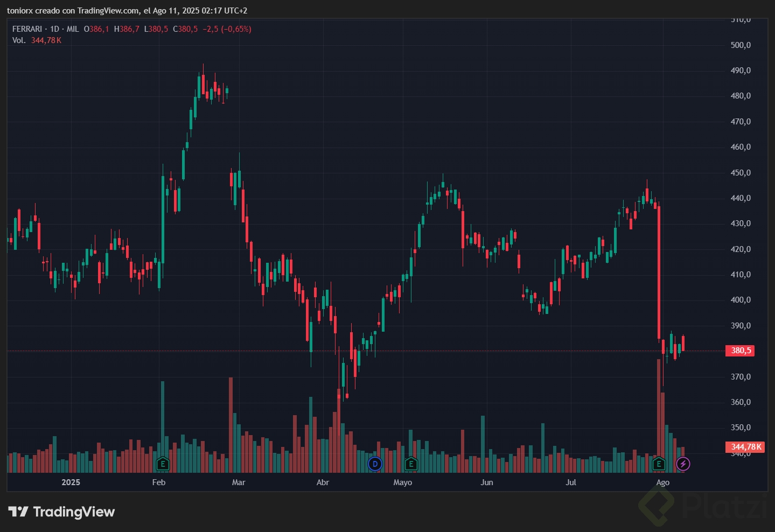This screenshot has height=532, width=775.
Task: Click the 410,0 price axis label
Action: coord(741,275)
